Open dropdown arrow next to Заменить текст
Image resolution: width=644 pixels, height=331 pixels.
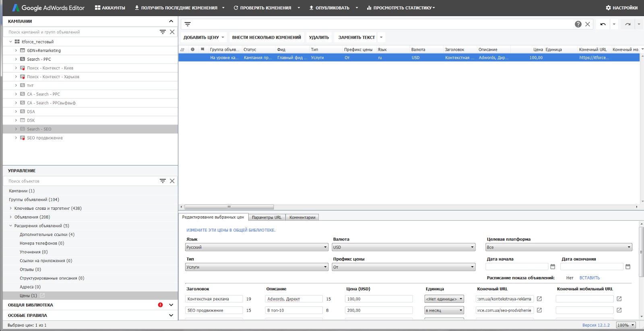tap(381, 37)
